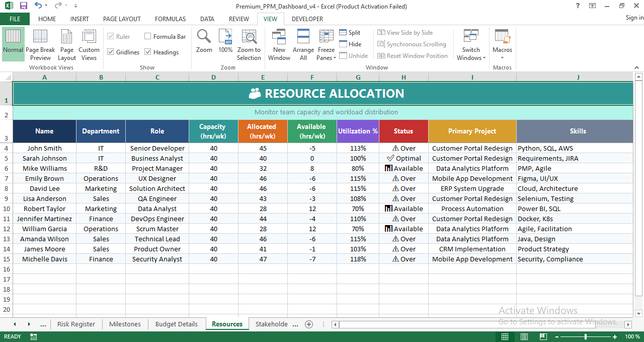Split the window using the Split icon
This screenshot has width=644, height=342.
[350, 32]
